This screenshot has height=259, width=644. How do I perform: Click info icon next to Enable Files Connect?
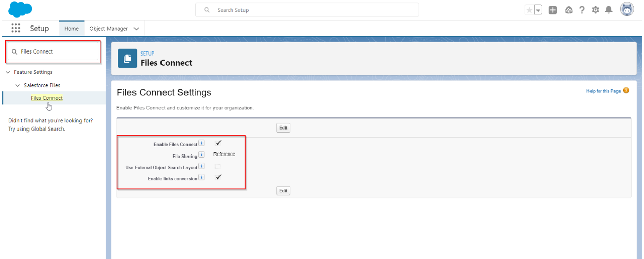click(201, 144)
